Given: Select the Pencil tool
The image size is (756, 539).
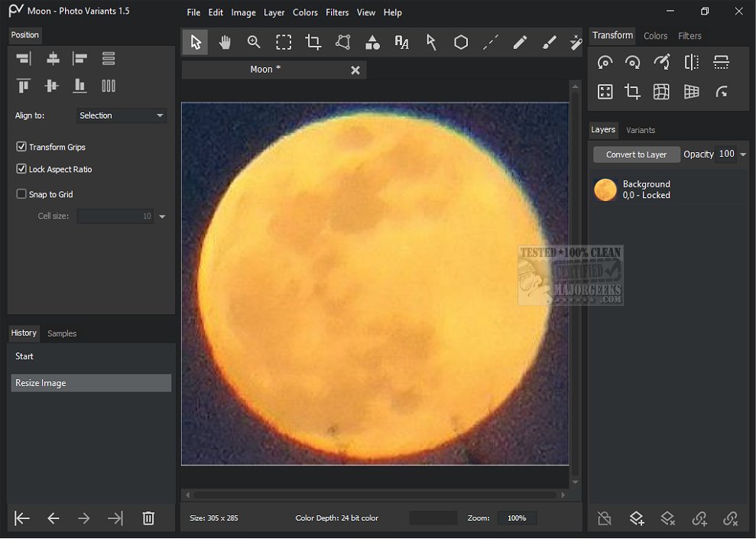Looking at the screenshot, I should coord(520,43).
